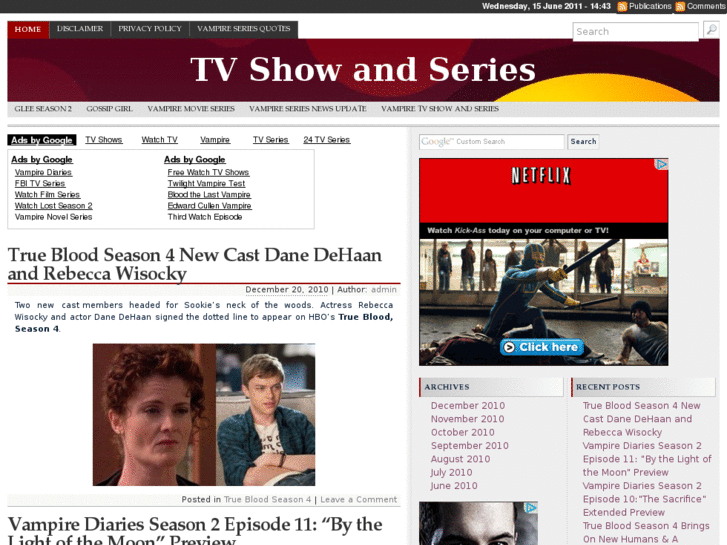Select VAMPIRE MOVIE SERIES category
Image resolution: width=727 pixels, height=545 pixels.
[x=191, y=109]
